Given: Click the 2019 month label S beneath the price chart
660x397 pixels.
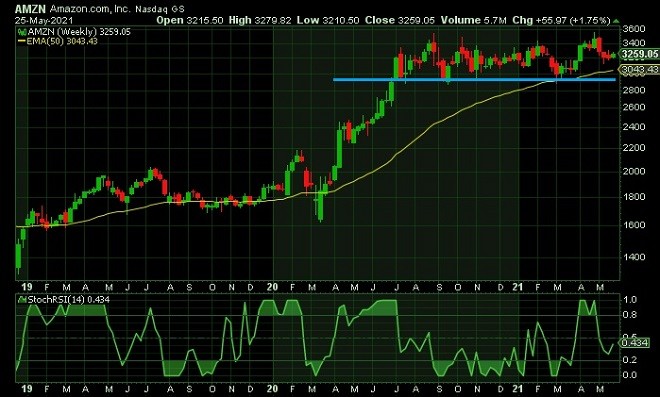Looking at the screenshot, I should point(189,288).
